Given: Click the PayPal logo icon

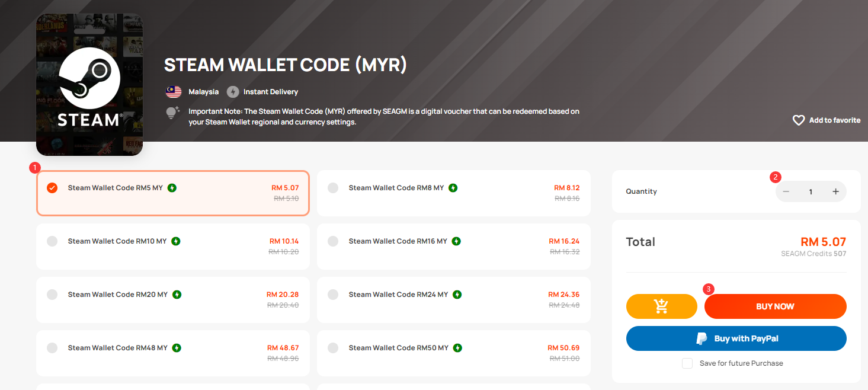Looking at the screenshot, I should pos(702,338).
